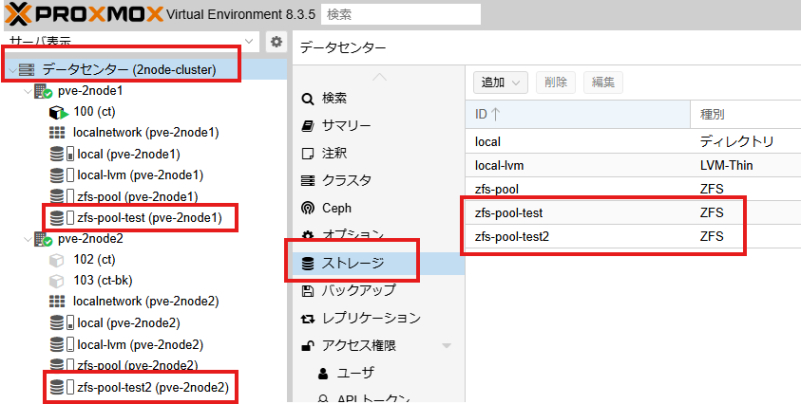
Task: Click the datacenter server icon in tree
Action: coord(27,70)
